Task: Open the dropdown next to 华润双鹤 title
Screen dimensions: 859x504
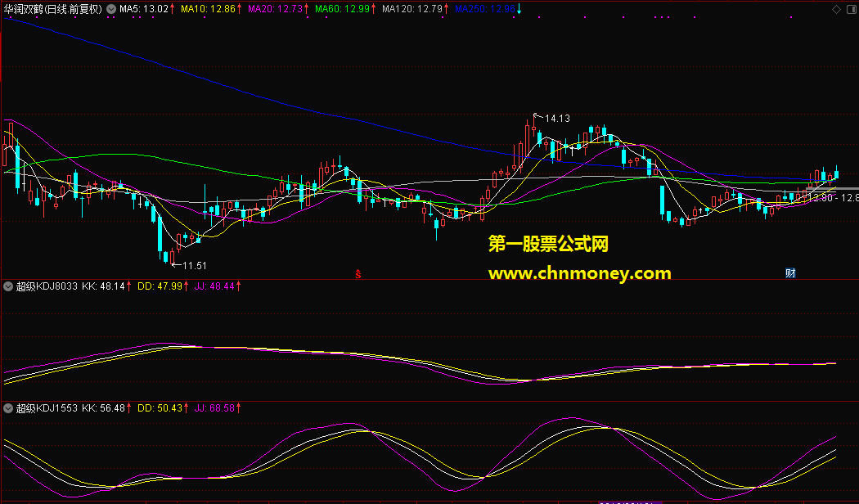Action: 110,9
